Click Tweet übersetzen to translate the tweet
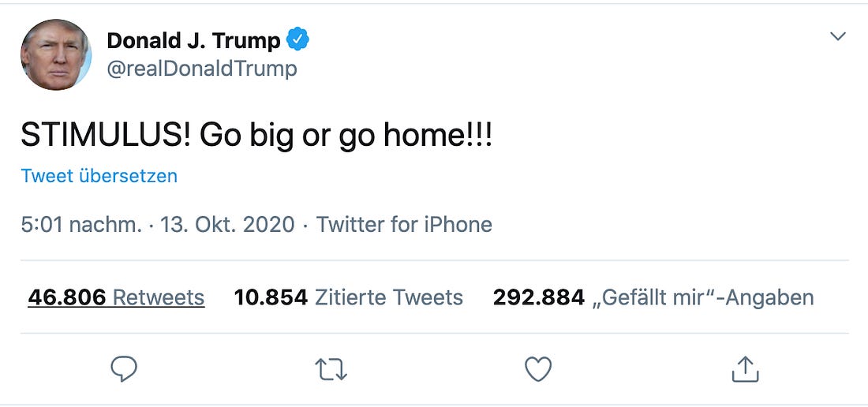The width and height of the screenshot is (868, 407). (x=99, y=176)
